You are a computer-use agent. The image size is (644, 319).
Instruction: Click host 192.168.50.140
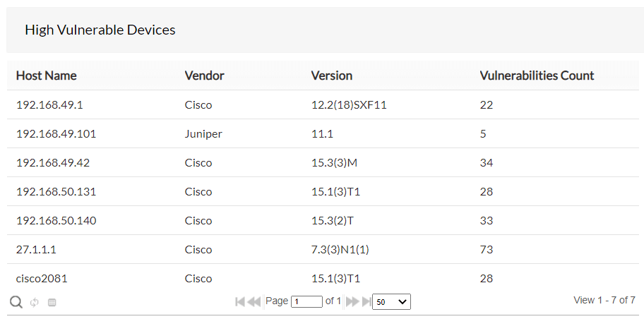point(56,220)
